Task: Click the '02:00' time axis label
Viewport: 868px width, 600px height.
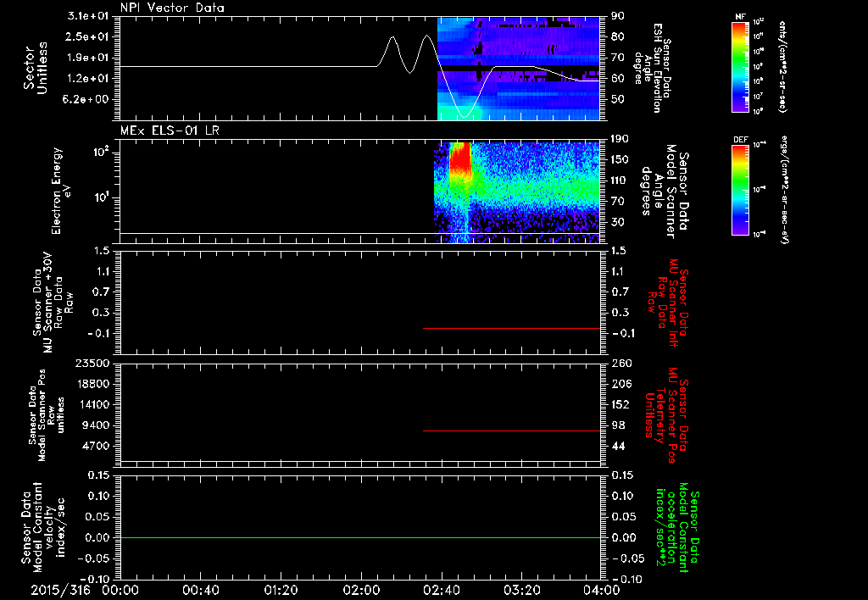Action: [361, 590]
